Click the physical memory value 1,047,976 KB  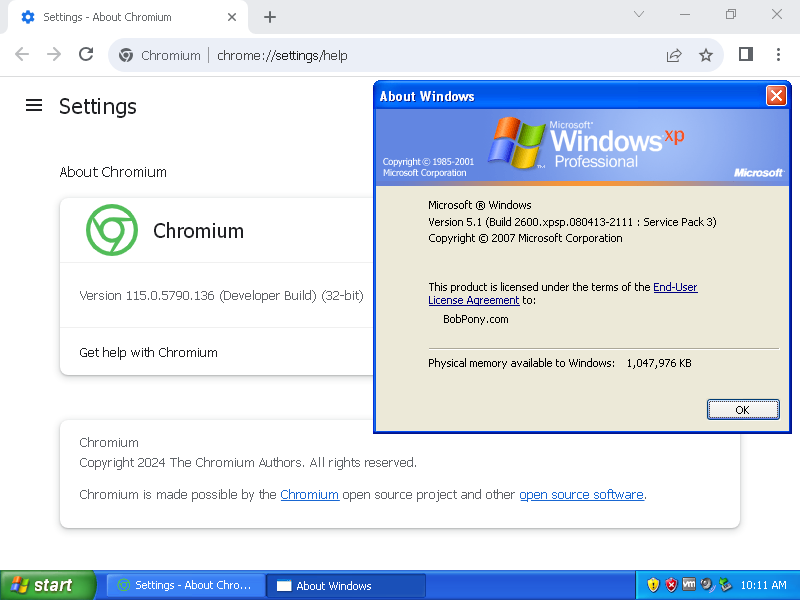(659, 363)
